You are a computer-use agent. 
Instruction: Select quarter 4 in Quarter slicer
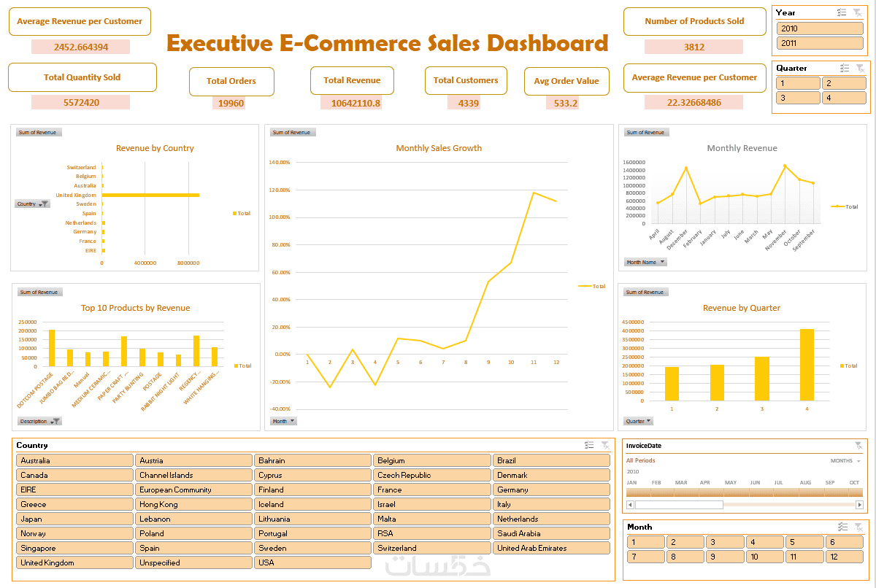click(843, 98)
